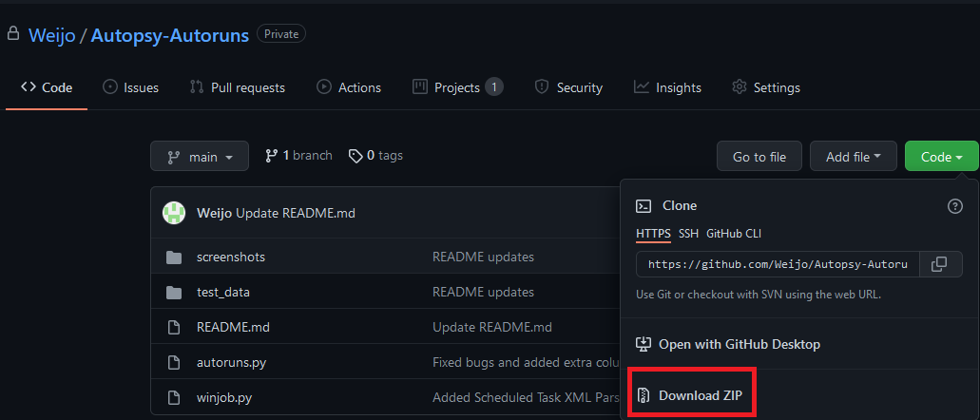Click the ZIP archive icon
This screenshot has height=420, width=980.
tap(644, 395)
